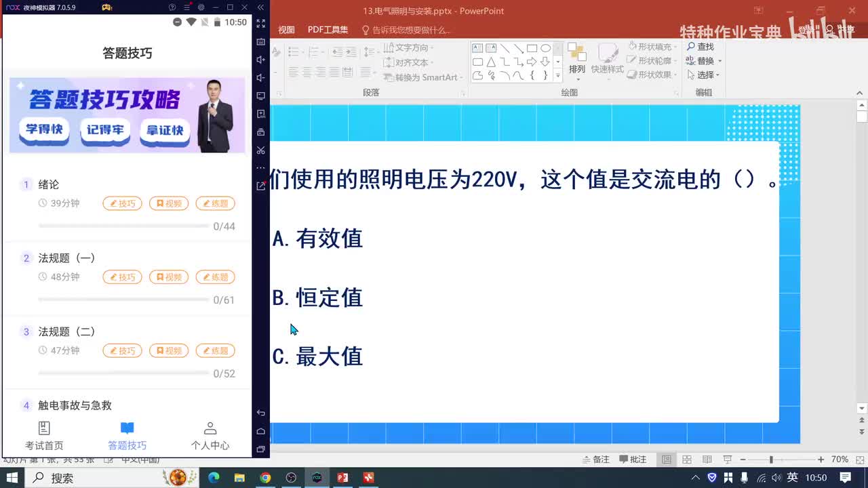Click Nox sidebar back arrow icon
The image size is (868, 488).
(x=261, y=413)
